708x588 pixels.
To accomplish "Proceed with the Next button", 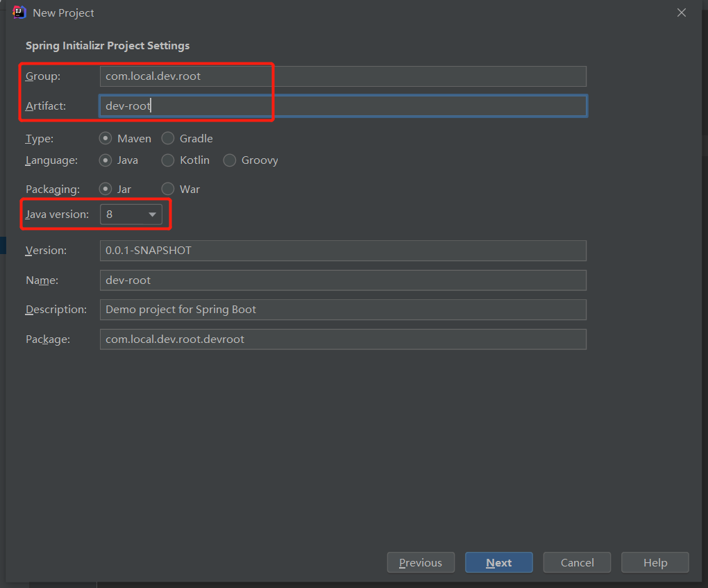I will (x=499, y=562).
